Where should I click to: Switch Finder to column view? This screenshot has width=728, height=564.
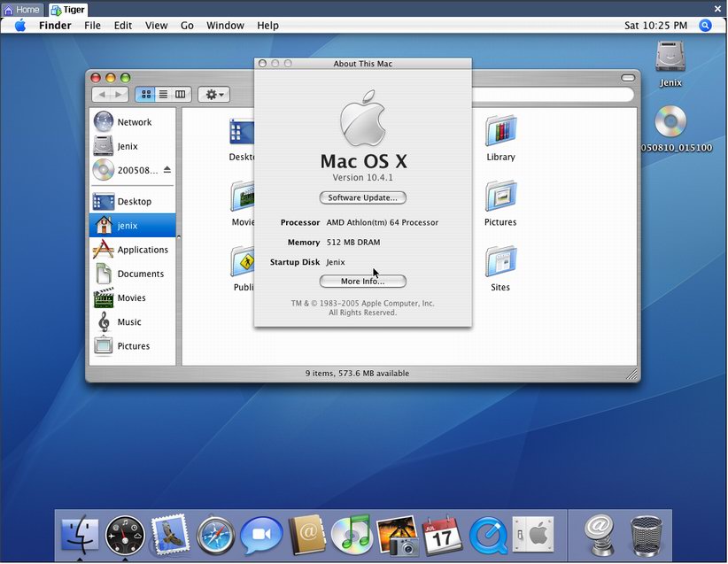181,94
